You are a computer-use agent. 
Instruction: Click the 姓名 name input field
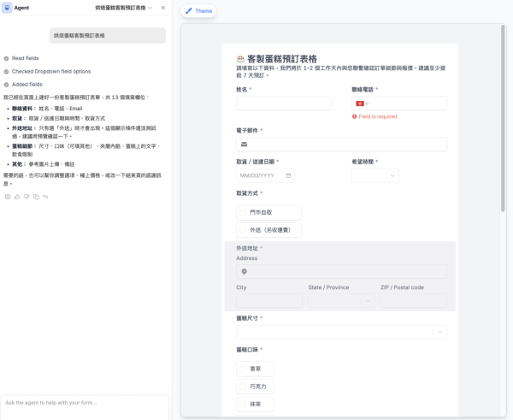(284, 104)
